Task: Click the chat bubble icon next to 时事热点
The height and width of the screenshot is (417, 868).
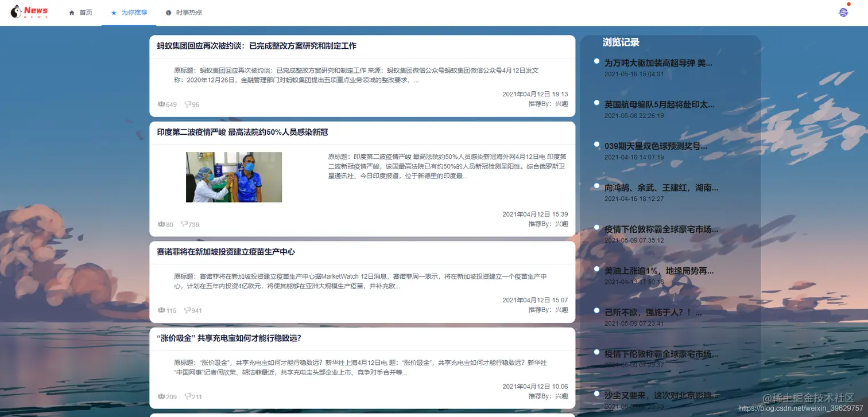Action: (168, 11)
